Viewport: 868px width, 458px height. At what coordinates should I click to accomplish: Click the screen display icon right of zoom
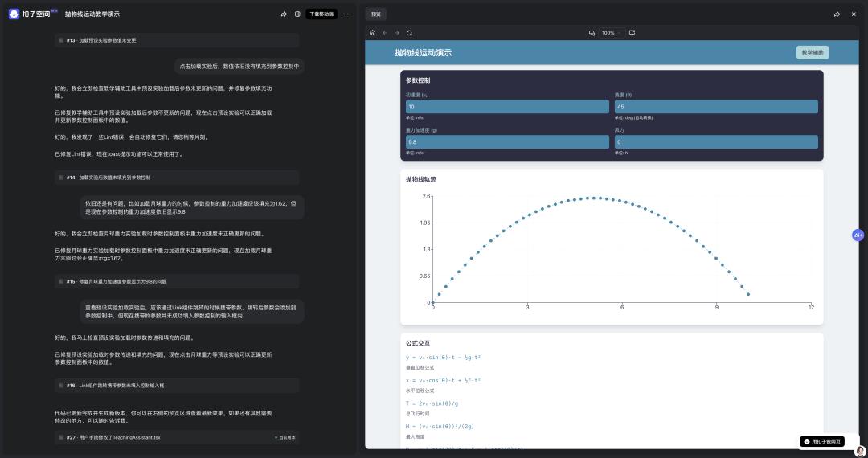click(x=632, y=33)
